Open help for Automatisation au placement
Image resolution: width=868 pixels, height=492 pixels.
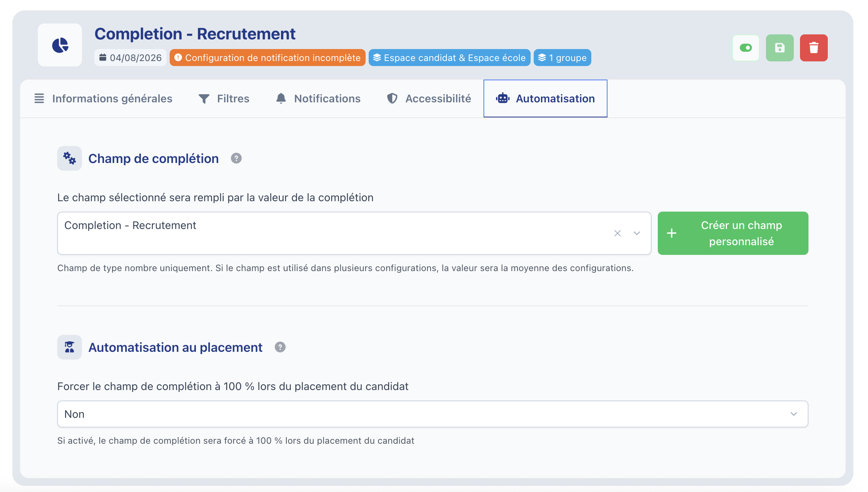click(x=280, y=347)
